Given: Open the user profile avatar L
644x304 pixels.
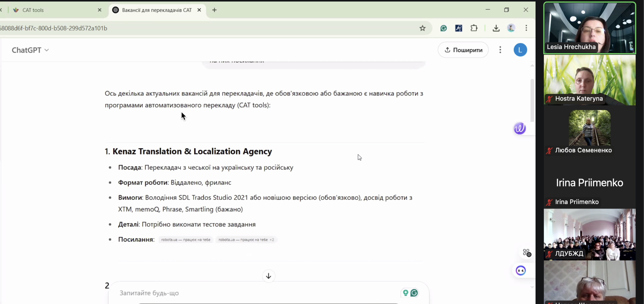Looking at the screenshot, I should (520, 50).
